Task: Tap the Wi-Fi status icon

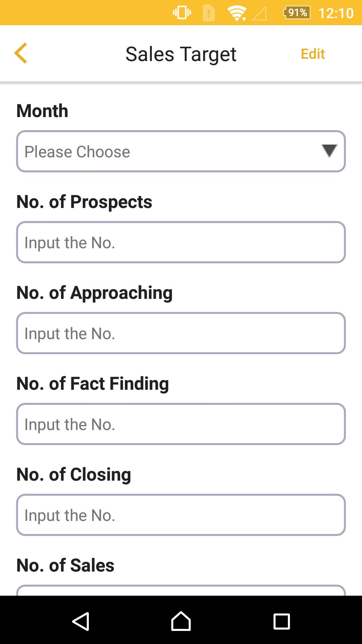Action: tap(237, 13)
